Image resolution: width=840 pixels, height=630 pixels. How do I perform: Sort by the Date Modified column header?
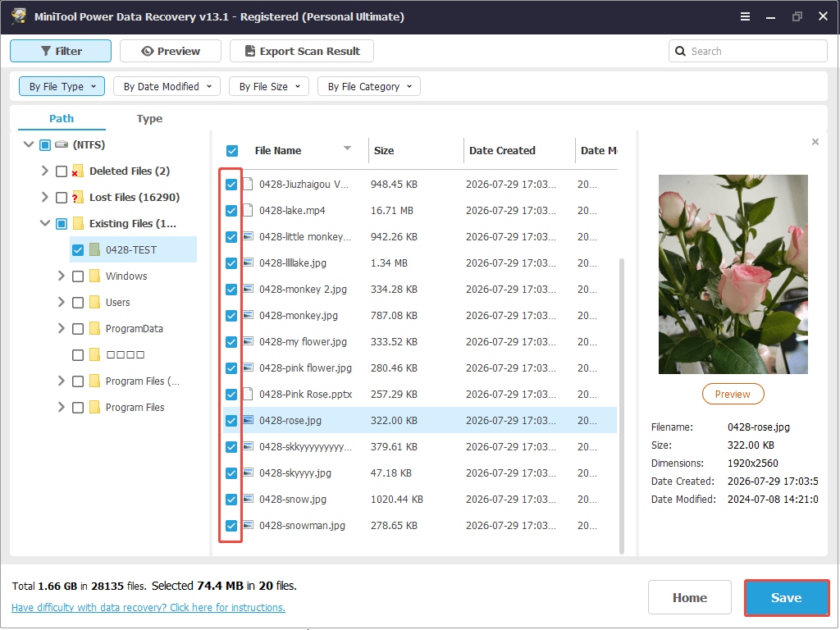pos(598,151)
